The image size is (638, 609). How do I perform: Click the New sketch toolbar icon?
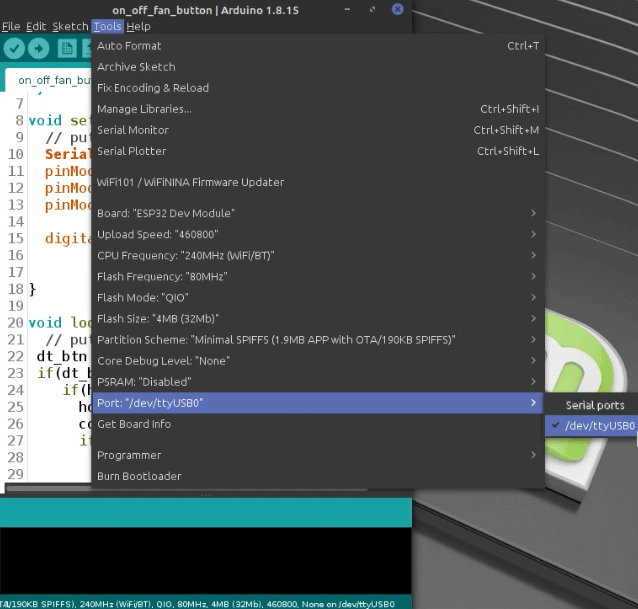(x=67, y=48)
